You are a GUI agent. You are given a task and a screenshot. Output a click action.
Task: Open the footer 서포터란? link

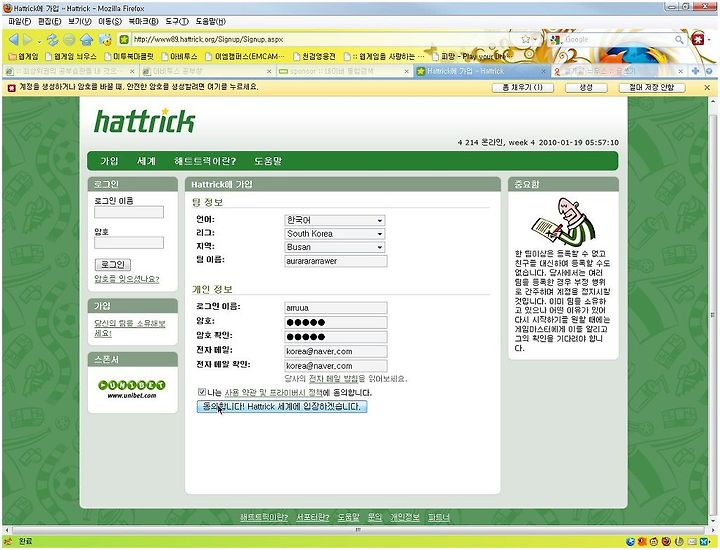coord(312,517)
